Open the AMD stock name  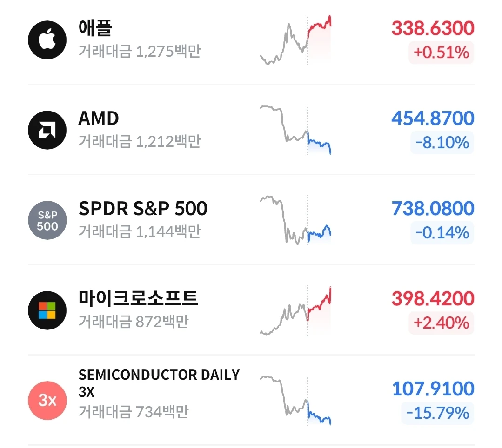pos(99,119)
